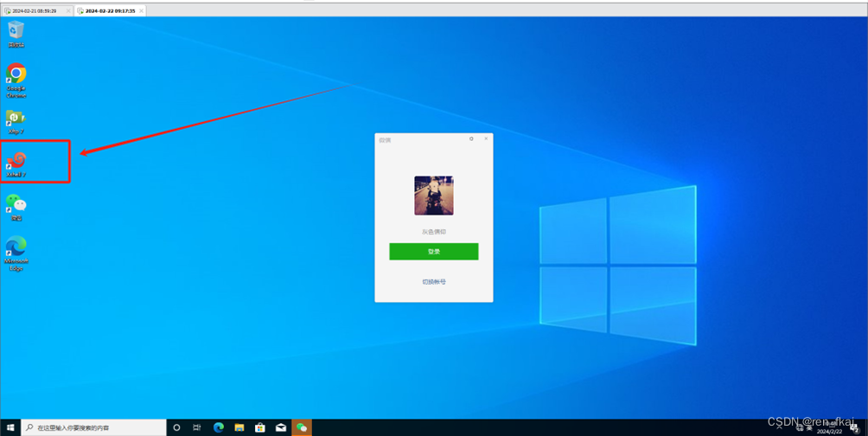Open the WeChat desktop shortcut

pos(16,208)
